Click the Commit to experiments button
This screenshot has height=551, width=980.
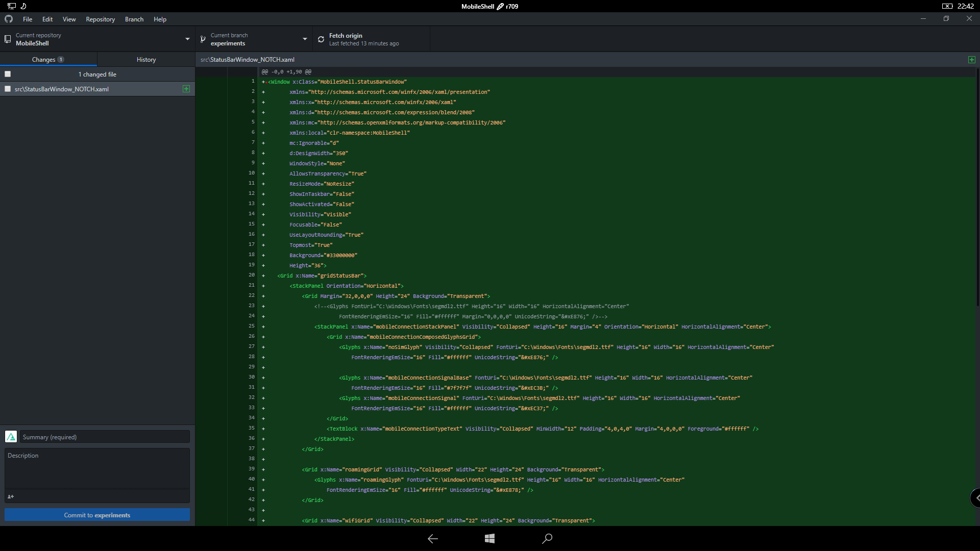pos(97,515)
